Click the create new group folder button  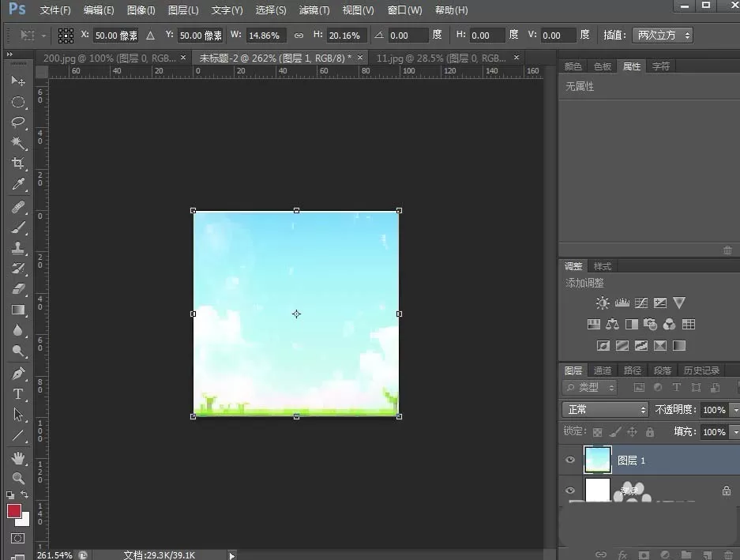(686, 554)
